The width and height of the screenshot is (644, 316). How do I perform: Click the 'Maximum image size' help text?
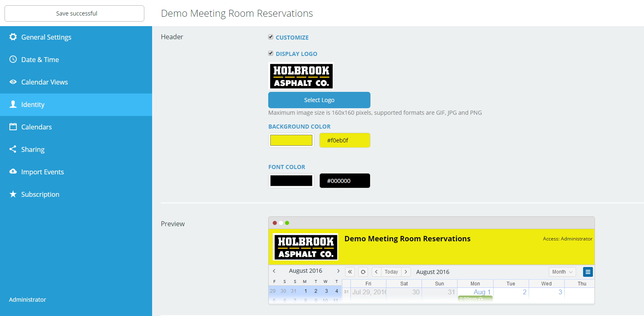click(x=375, y=113)
